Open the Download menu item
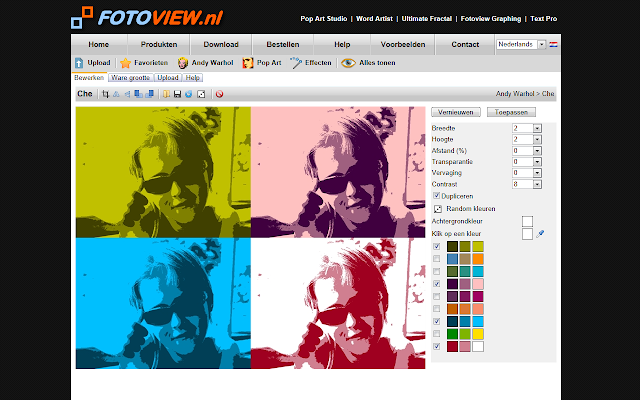Screen dimensions: 640x400 click(221, 44)
